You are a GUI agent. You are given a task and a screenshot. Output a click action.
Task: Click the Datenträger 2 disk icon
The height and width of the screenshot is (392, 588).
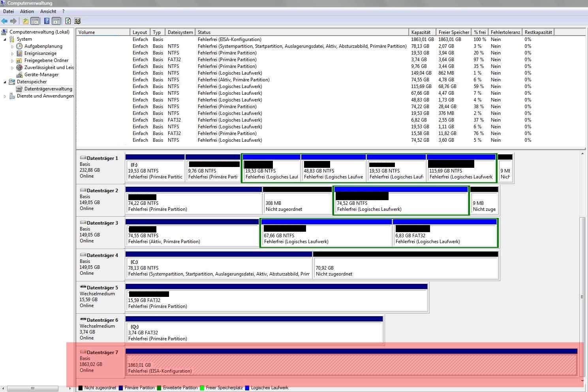tap(83, 190)
